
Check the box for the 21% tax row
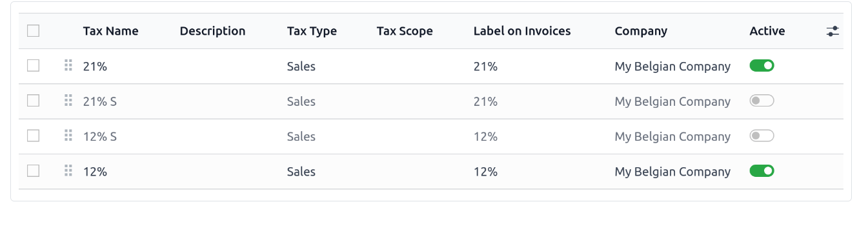tap(34, 66)
